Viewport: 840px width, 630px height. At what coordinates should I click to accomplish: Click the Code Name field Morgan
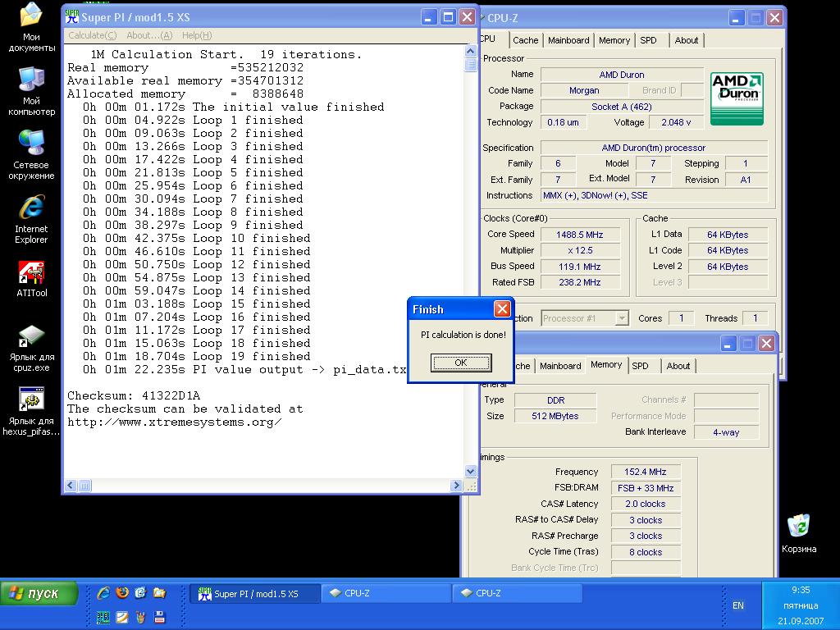(584, 90)
